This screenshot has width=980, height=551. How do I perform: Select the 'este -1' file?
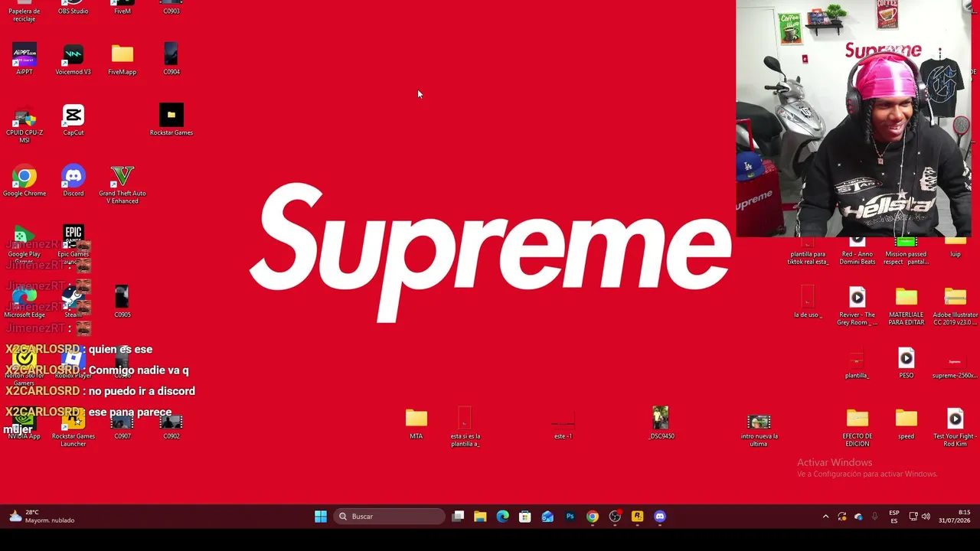[x=563, y=427]
